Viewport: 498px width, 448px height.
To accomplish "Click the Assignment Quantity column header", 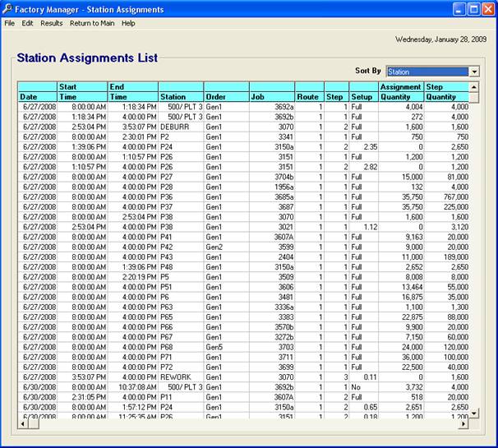I will point(401,92).
